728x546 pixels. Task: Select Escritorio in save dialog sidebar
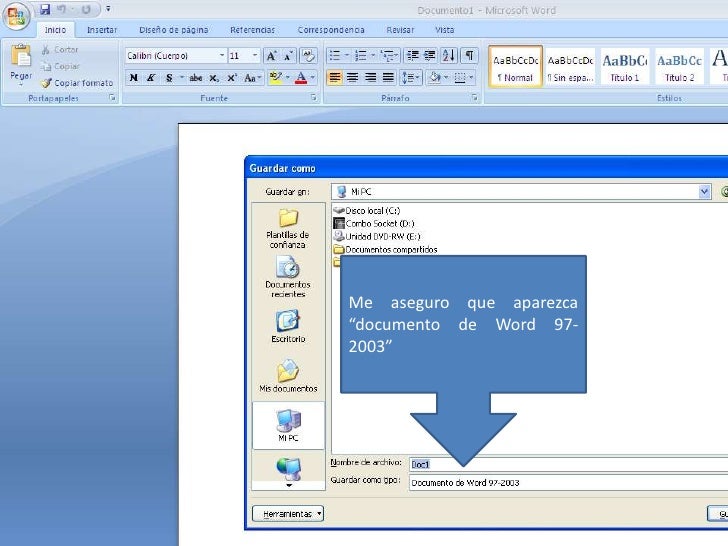pos(288,327)
